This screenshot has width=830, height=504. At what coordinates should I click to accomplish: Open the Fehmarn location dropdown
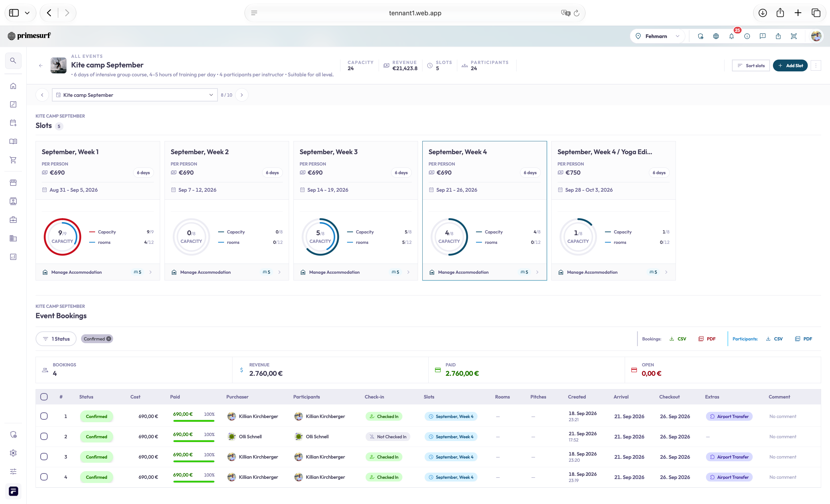pyautogui.click(x=657, y=36)
